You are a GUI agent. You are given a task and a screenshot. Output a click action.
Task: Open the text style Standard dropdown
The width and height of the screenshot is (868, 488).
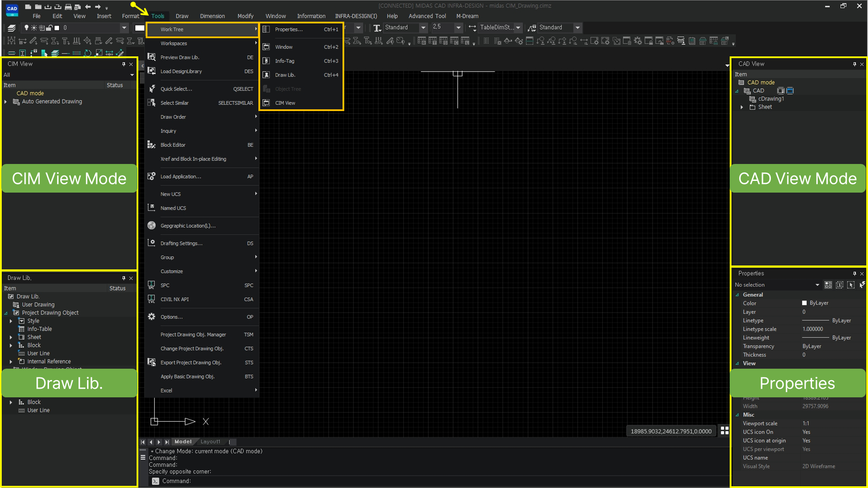point(423,28)
